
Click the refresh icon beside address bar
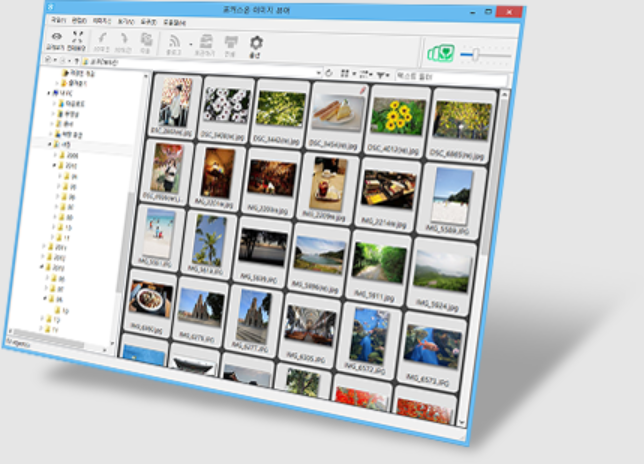click(x=330, y=73)
